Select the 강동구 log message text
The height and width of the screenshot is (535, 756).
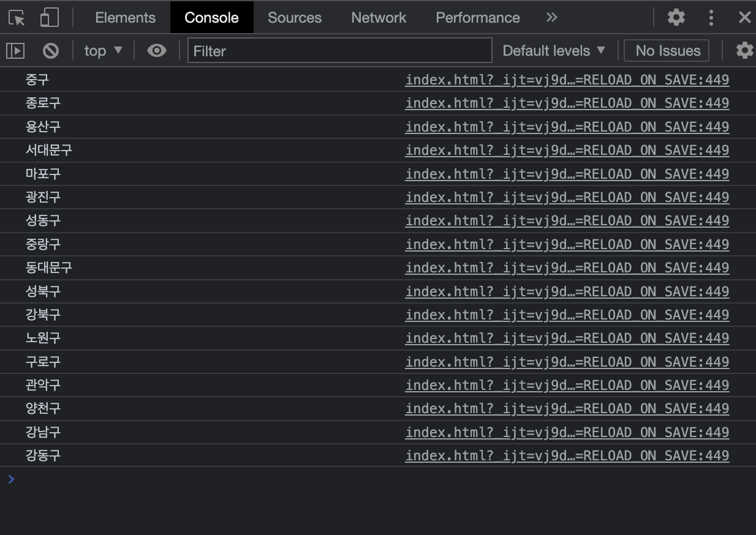point(43,455)
